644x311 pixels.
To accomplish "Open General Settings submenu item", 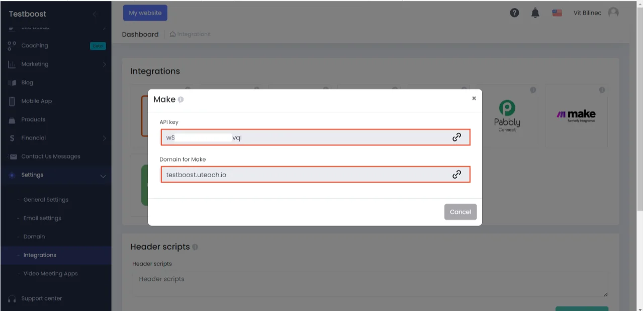I will click(46, 200).
